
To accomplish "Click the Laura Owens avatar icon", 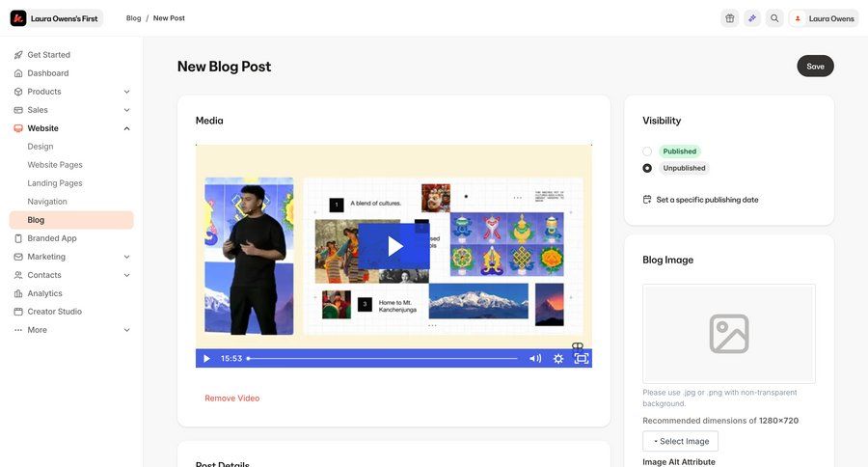I will click(798, 18).
